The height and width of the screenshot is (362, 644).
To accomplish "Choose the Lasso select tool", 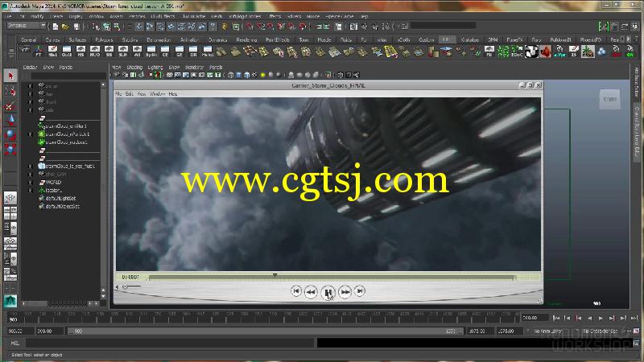I will [10, 91].
